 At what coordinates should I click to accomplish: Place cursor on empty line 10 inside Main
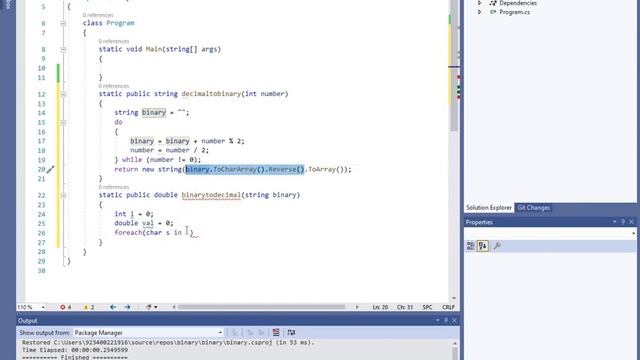[x=245, y=68]
